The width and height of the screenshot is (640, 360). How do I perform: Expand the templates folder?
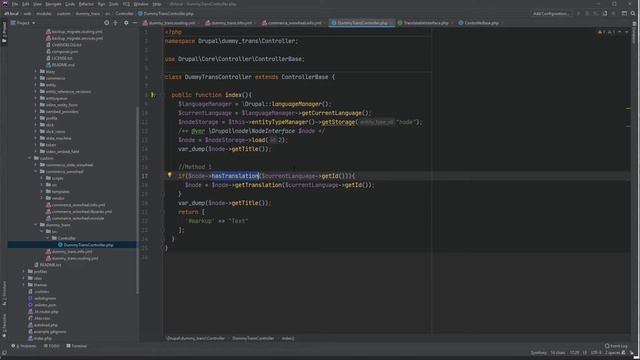tap(42, 191)
